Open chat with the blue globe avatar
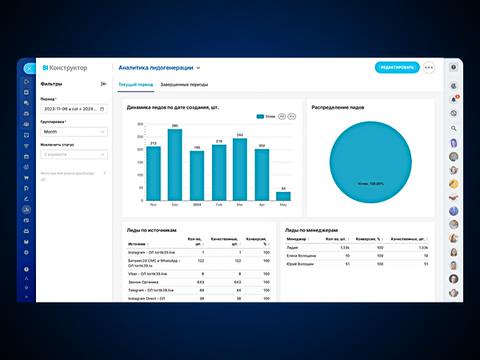Image resolution: width=480 pixels, height=360 pixels. pos(454,211)
